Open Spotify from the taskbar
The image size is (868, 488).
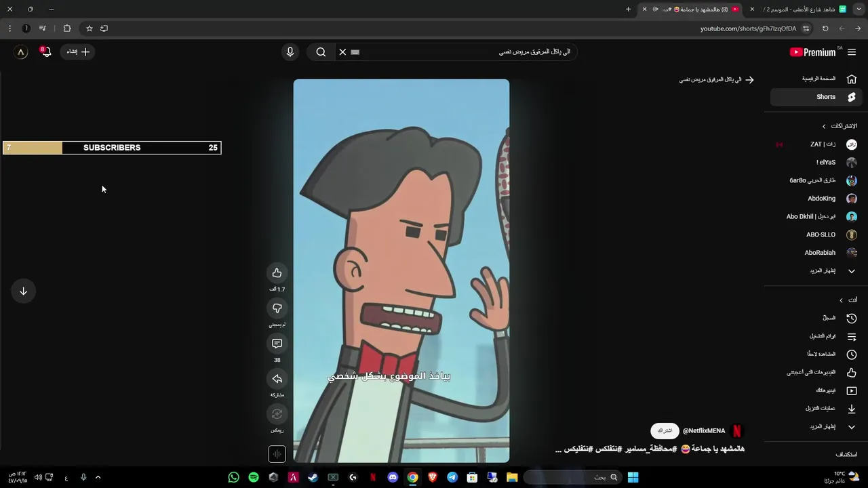pos(254,478)
